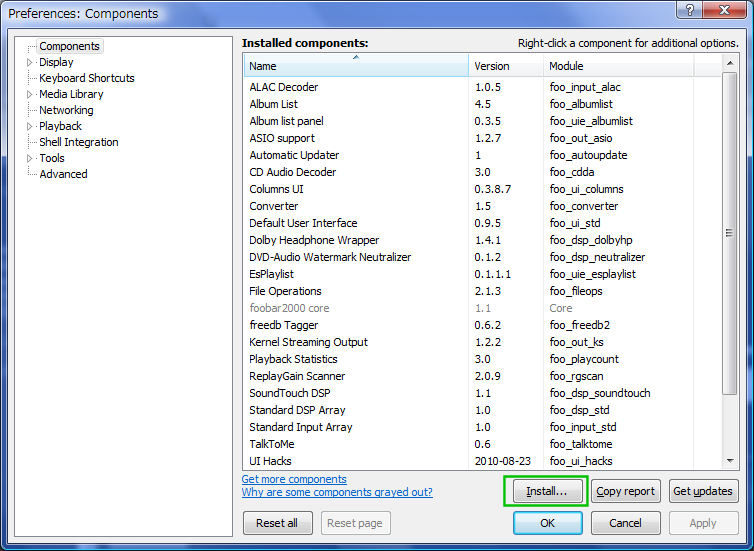Select Components in the preferences tree
The width and height of the screenshot is (754, 551).
(69, 46)
